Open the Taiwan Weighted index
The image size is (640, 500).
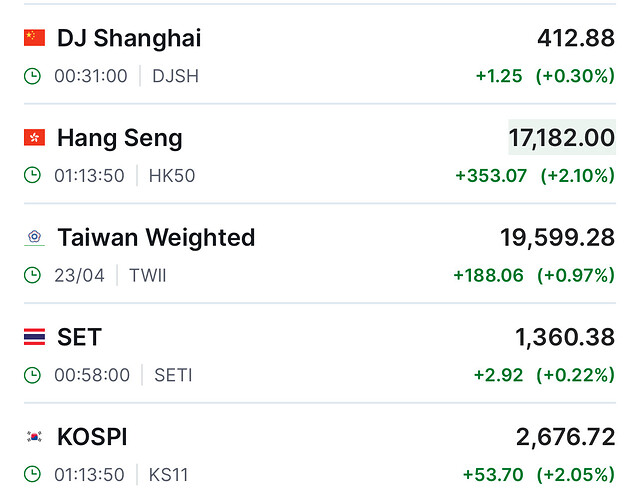point(320,253)
